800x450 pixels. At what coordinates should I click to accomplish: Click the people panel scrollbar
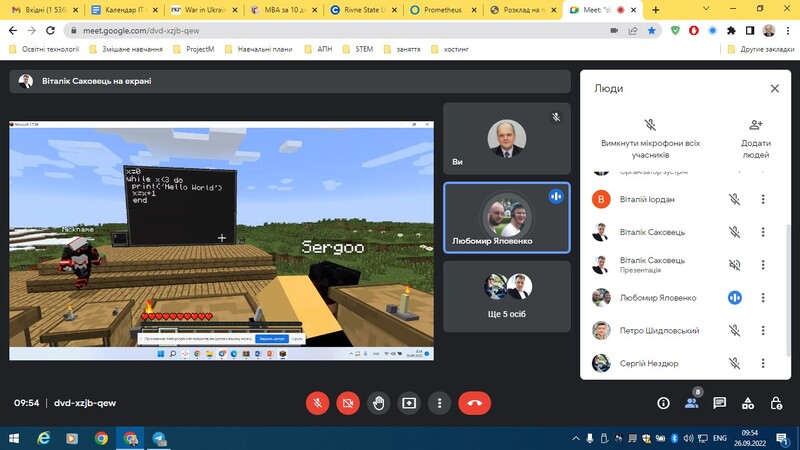pyautogui.click(x=788, y=291)
